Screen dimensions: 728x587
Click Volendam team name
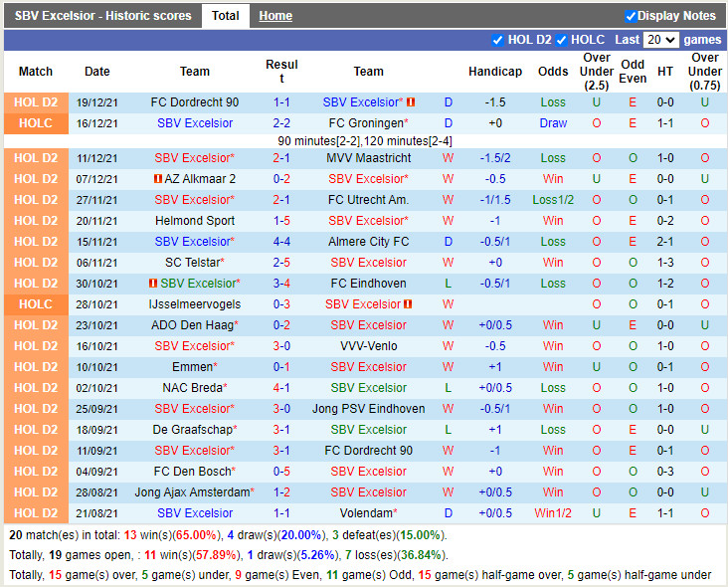pos(366,513)
